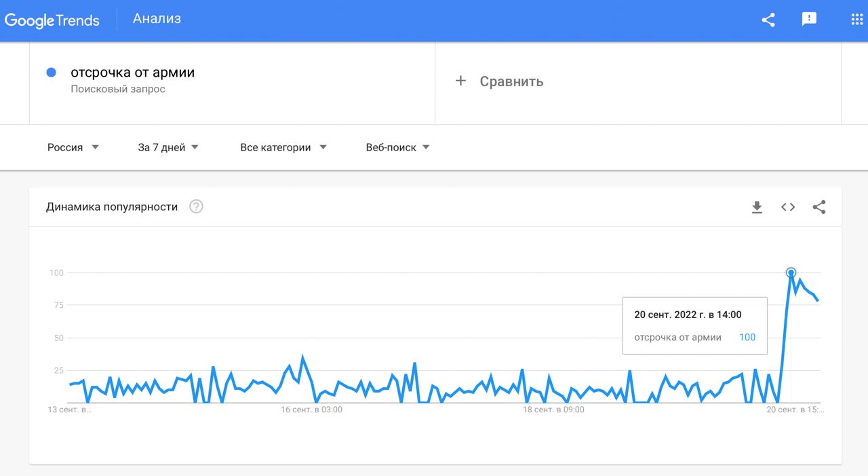Edit the отсрочка от армии search term

click(x=133, y=73)
